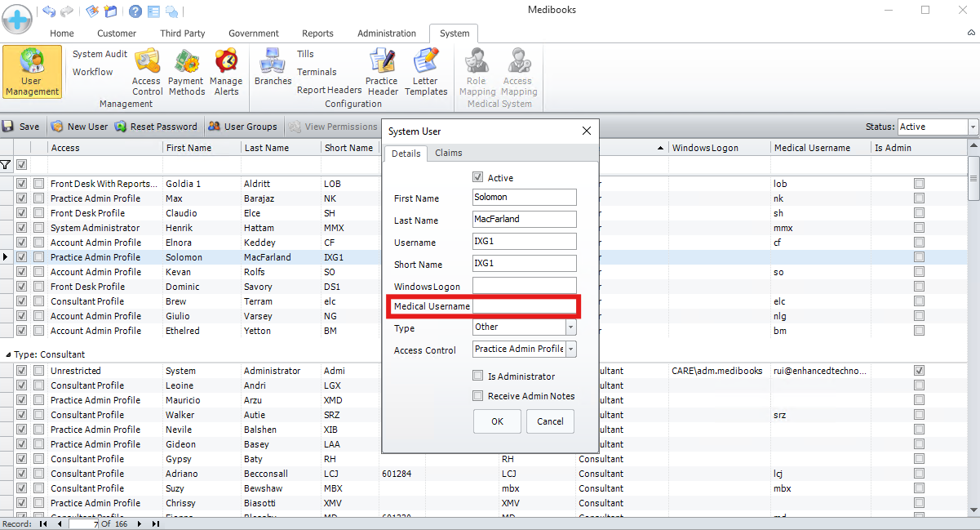Check the Receive Admin Notes option

point(478,396)
